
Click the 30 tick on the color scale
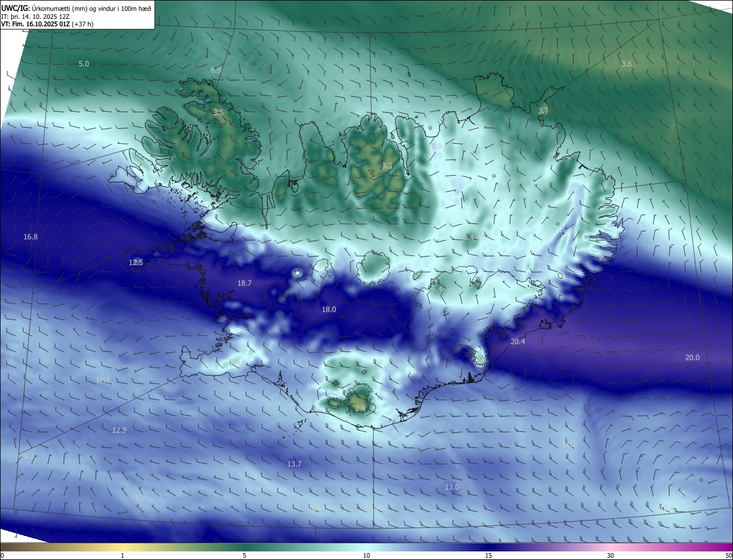(610, 555)
